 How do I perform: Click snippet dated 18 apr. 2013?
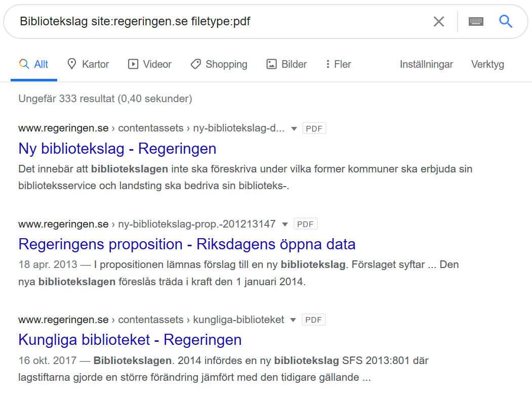[238, 273]
